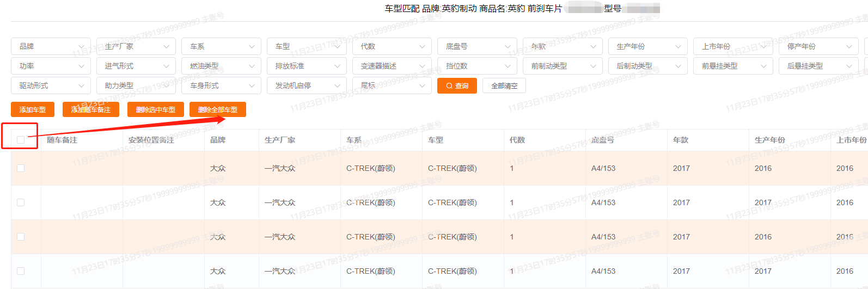Open the 年款 filter dropdown

(563, 46)
